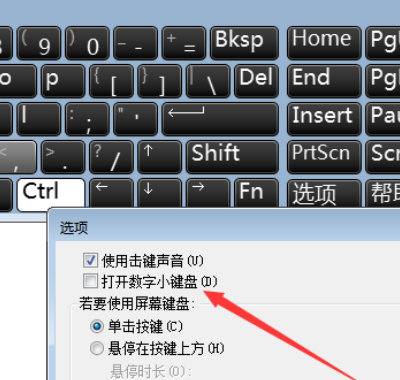Click the right Shift key
This screenshot has width=400, height=380.
click(232, 157)
